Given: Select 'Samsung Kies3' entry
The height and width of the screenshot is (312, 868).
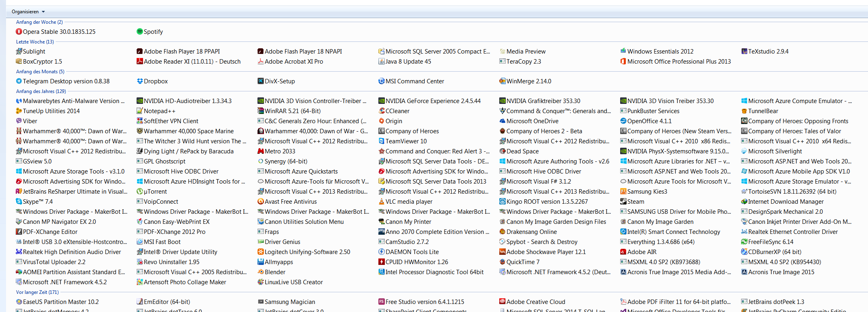Looking at the screenshot, I should point(644,191).
